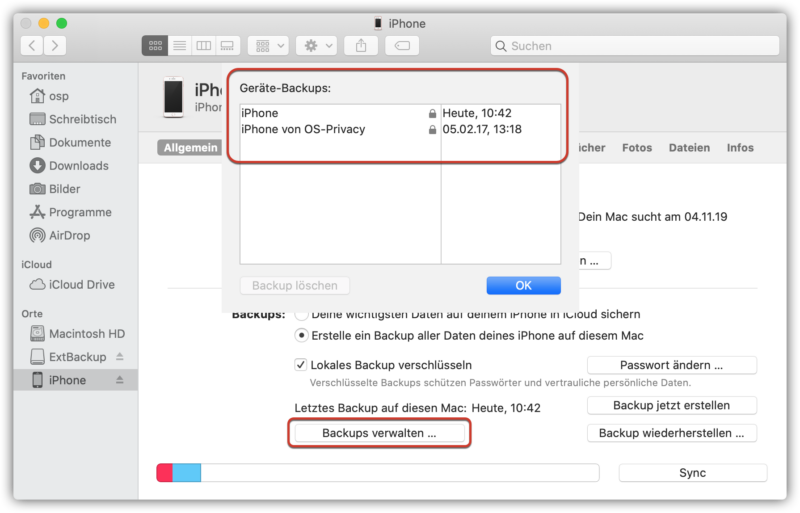
Task: Switch to the Fotos tab
Action: (637, 148)
